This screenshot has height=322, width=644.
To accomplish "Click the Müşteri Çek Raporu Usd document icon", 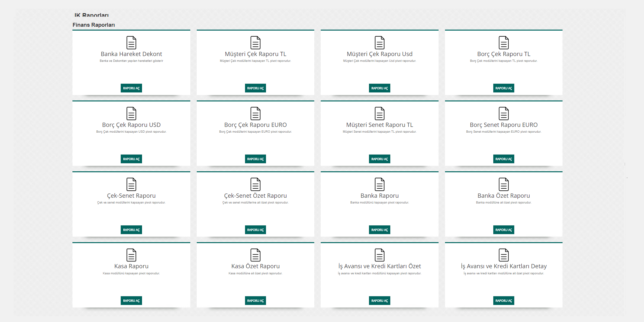I will coord(380,43).
